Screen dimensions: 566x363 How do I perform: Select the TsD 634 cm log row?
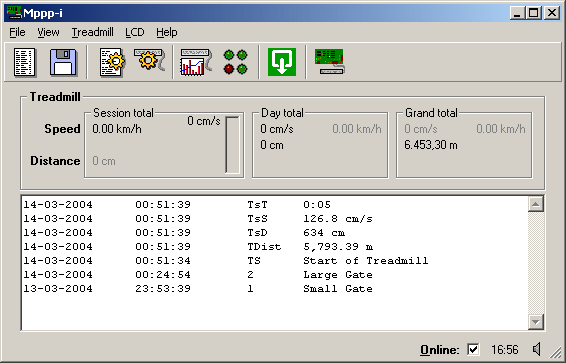(274, 233)
